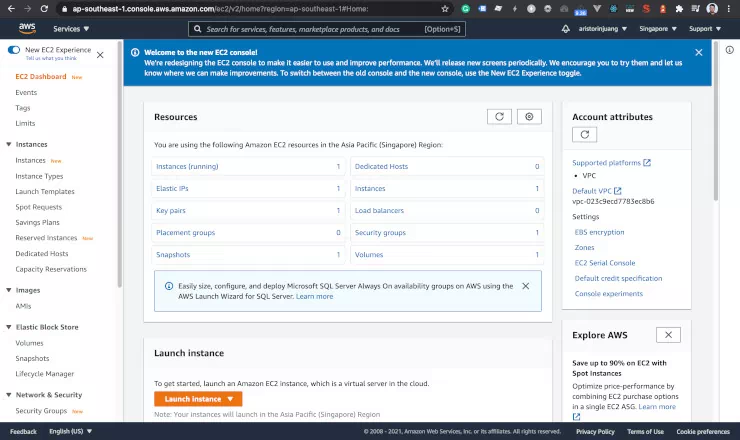The width and height of the screenshot is (740, 440).
Task: Open Limits in sidebar
Action: pos(25,123)
